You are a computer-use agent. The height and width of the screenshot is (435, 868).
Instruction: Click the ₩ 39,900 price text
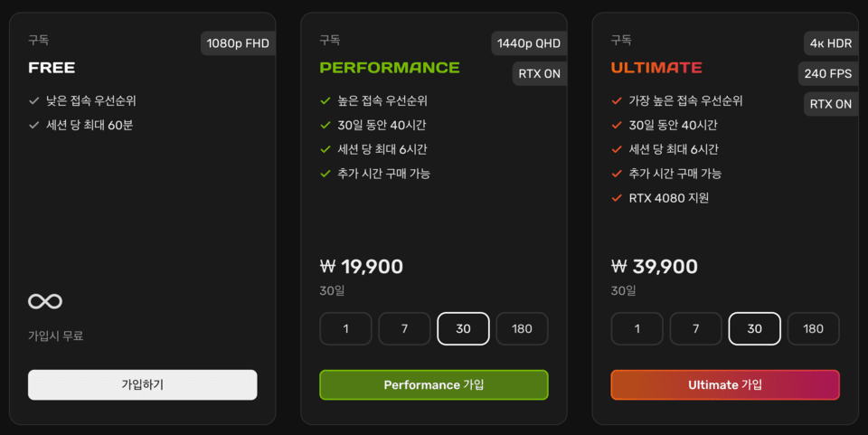click(x=655, y=267)
